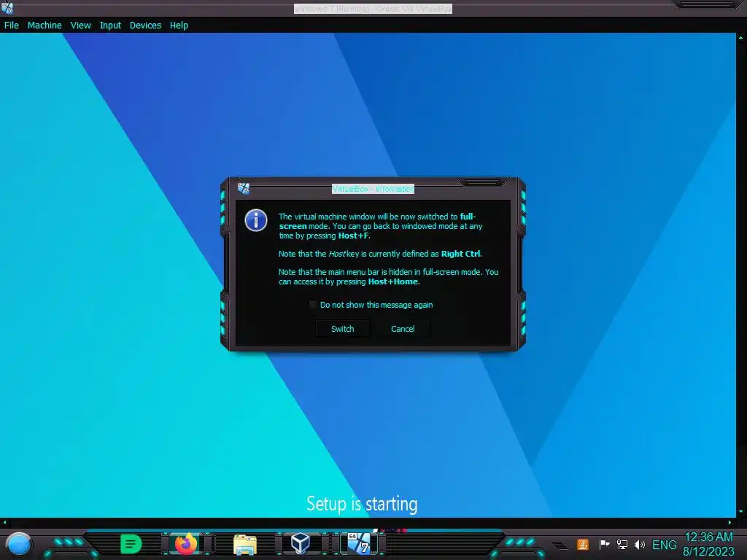Open the green chat app on the taskbar

[x=131, y=544]
